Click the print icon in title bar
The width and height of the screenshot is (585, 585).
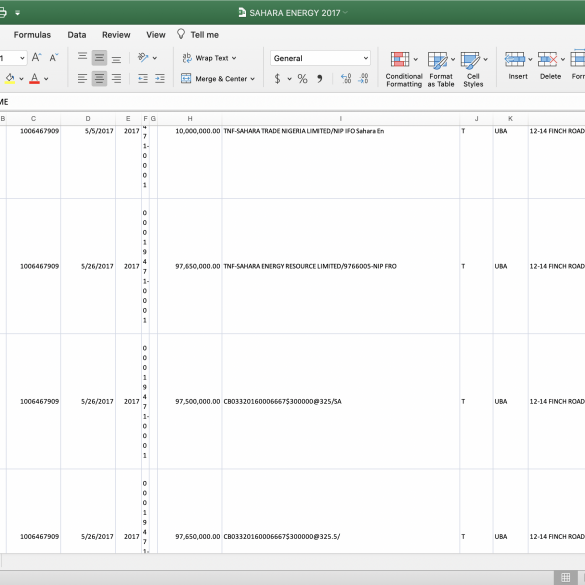tap(2, 13)
